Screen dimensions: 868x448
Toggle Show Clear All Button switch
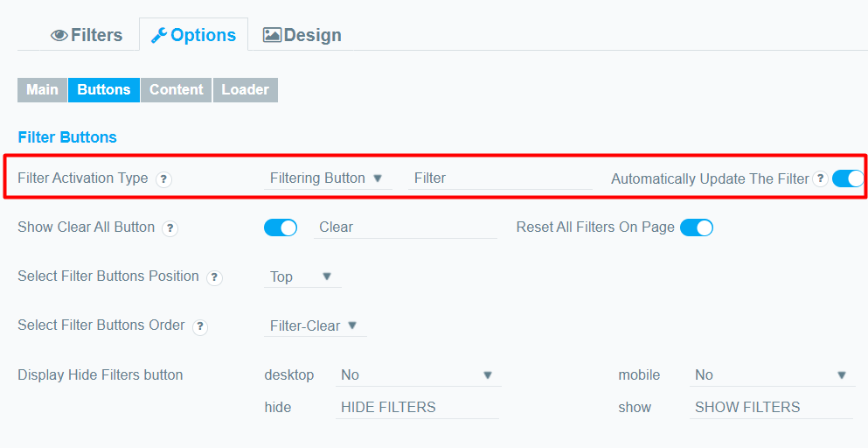pos(281,227)
